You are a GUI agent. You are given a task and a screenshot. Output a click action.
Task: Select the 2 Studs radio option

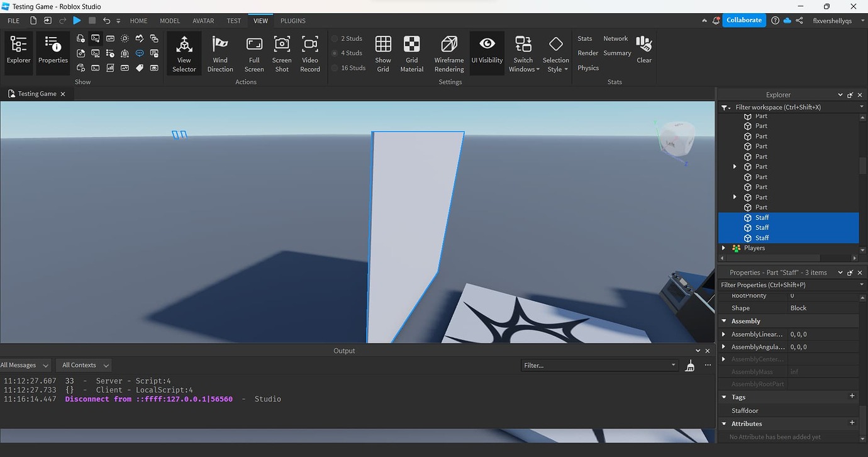(x=347, y=38)
